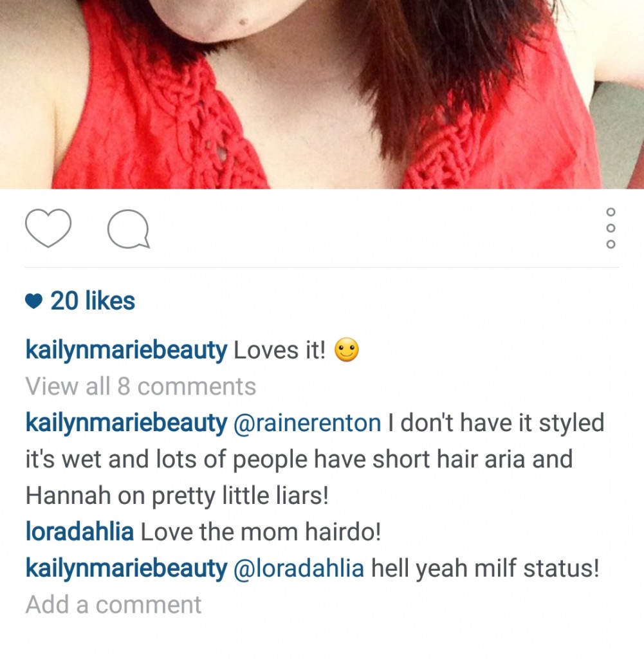The width and height of the screenshot is (644, 659).
Task: View the list of 20 likes
Action: pos(93,301)
